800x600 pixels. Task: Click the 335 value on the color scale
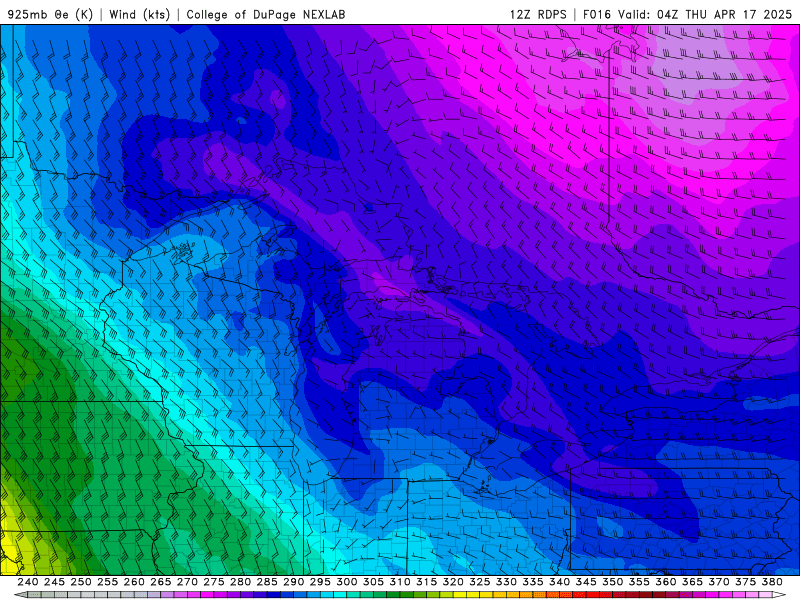click(533, 582)
